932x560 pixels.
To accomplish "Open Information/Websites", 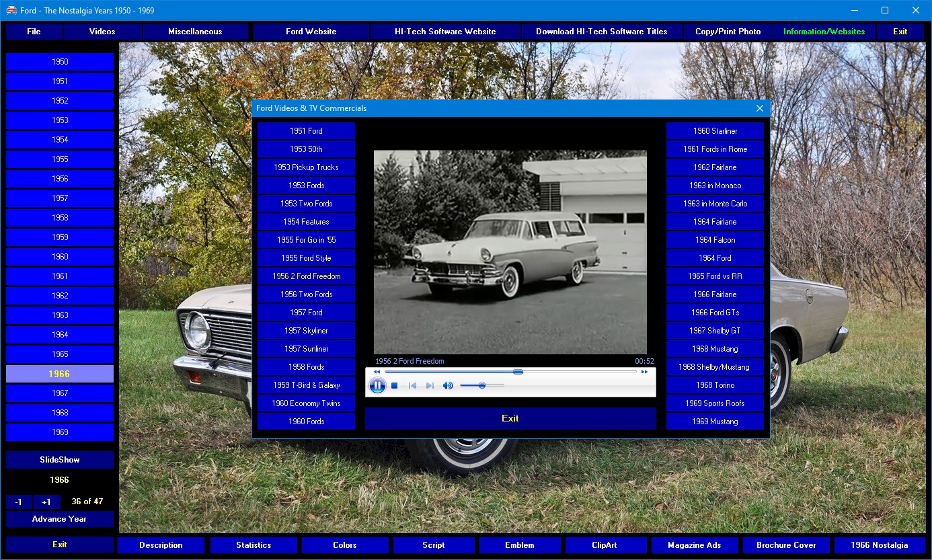I will 824,32.
